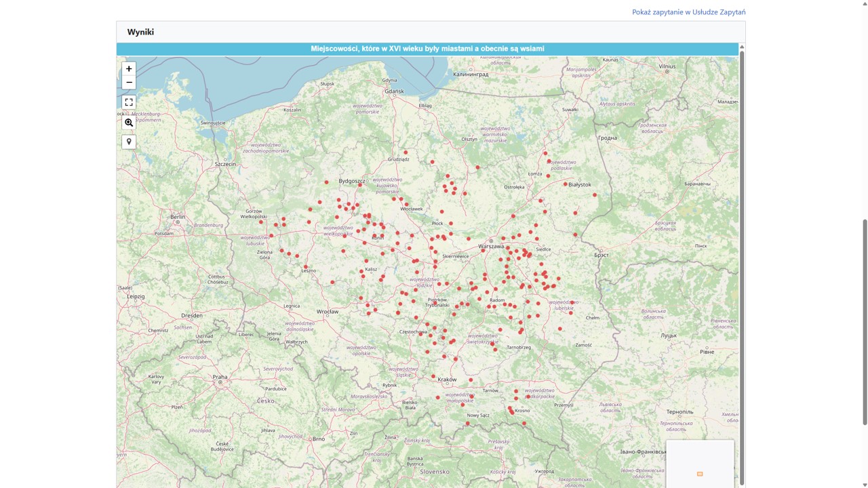Click the location pin marker button
868x488 pixels.
129,142
